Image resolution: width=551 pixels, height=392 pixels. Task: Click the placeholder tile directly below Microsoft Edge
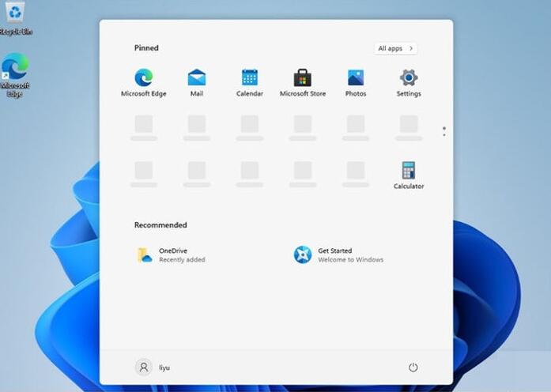(x=144, y=125)
